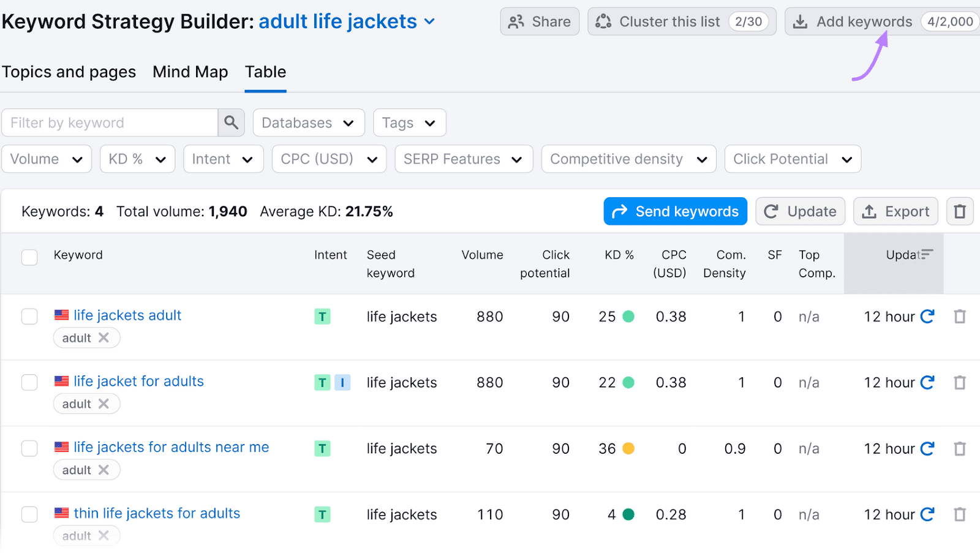Click Cluster this list button
Image resolution: width=980 pixels, height=553 pixels.
[682, 21]
